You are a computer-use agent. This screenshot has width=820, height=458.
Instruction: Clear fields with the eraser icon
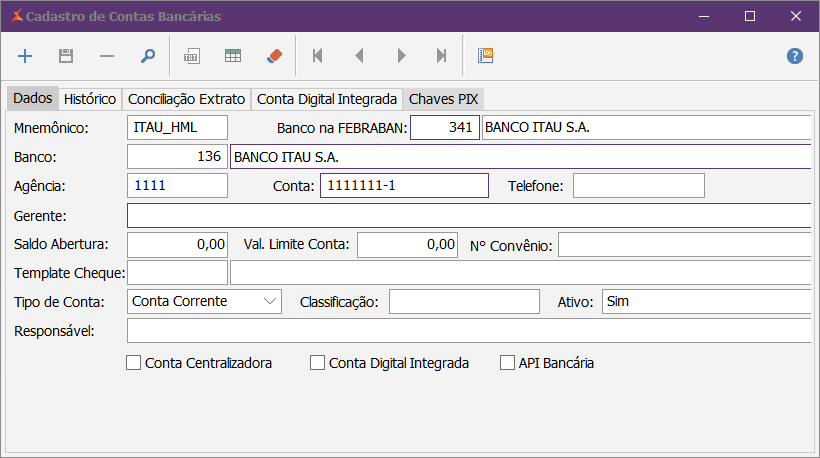[274, 56]
